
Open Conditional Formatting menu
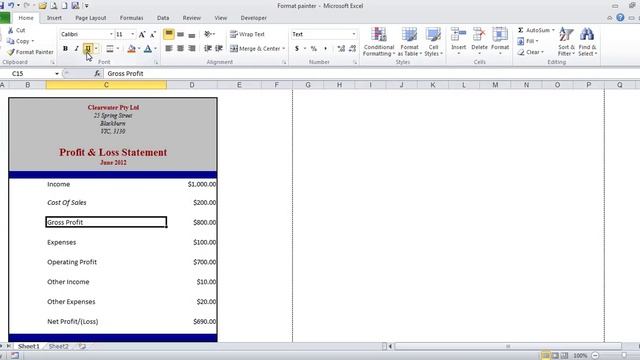[x=379, y=42]
